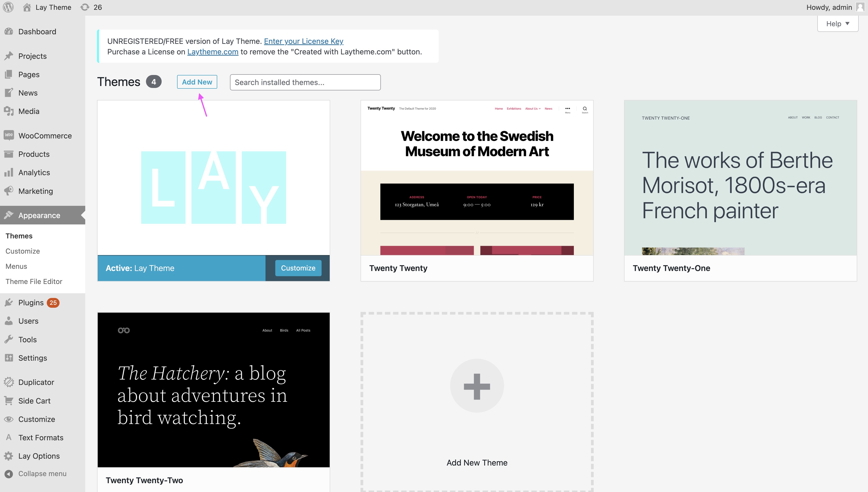
Task: Click the Tools wrench icon
Action: coord(9,339)
